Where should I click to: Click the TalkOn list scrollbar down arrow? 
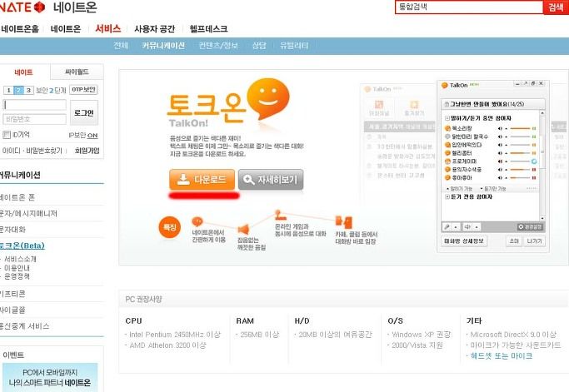(x=542, y=217)
